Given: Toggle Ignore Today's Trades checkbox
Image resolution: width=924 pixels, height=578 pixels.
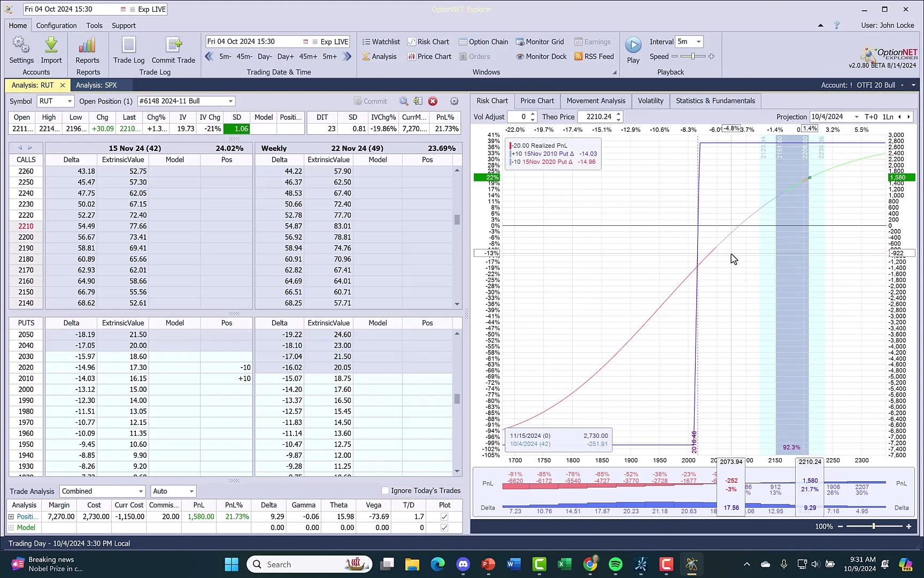Looking at the screenshot, I should 385,491.
